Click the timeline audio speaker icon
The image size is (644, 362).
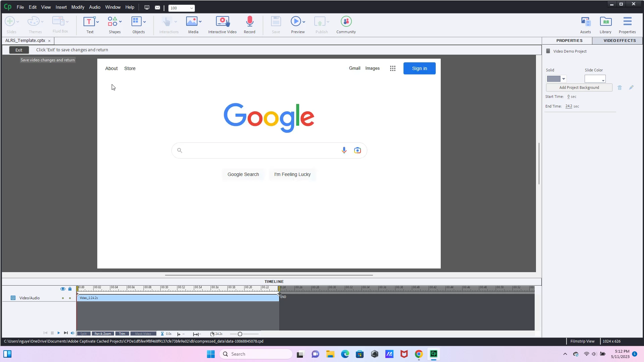[x=72, y=333]
